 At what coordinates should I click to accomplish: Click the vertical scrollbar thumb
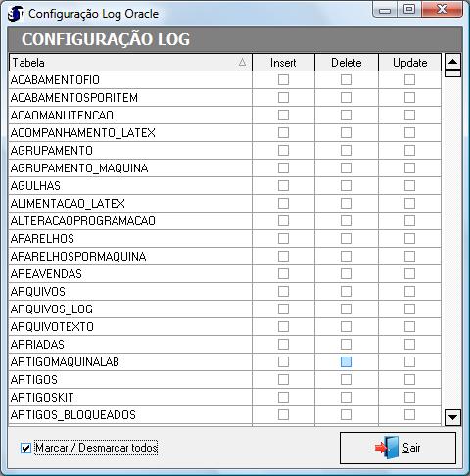pyautogui.click(x=452, y=73)
